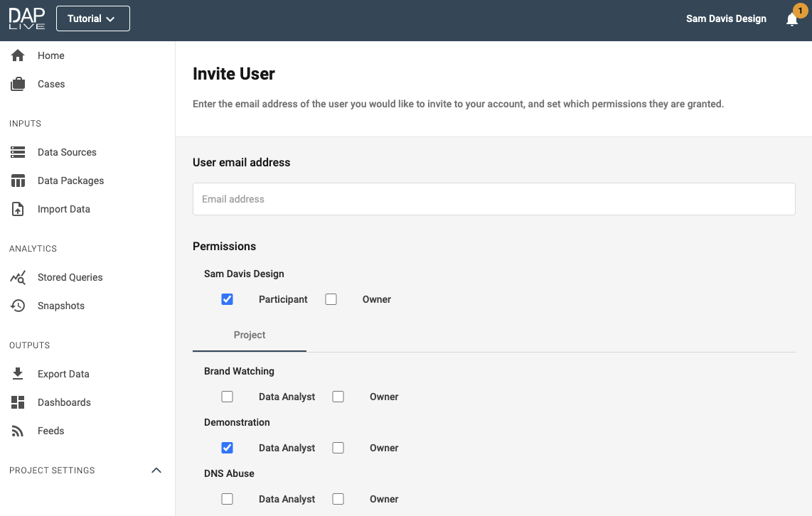Viewport: 812px width, 516px height.
Task: Open the notifications bell icon
Action: pos(791,20)
